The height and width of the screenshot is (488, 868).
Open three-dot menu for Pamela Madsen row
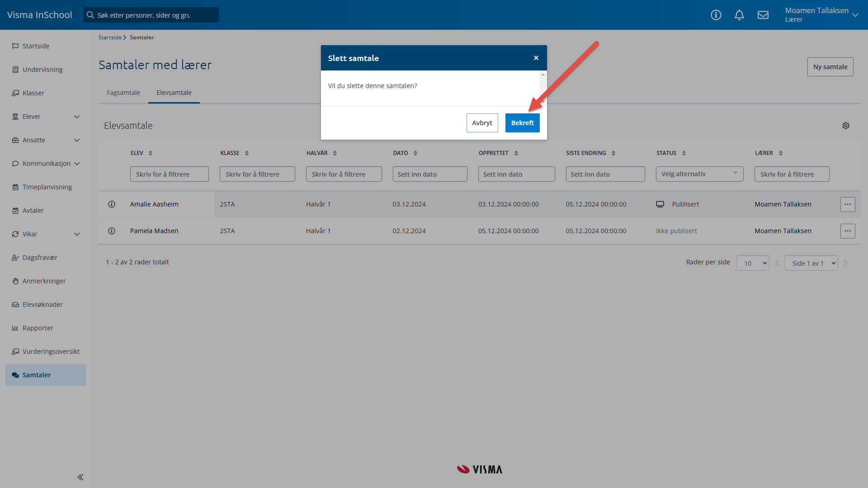(x=847, y=231)
